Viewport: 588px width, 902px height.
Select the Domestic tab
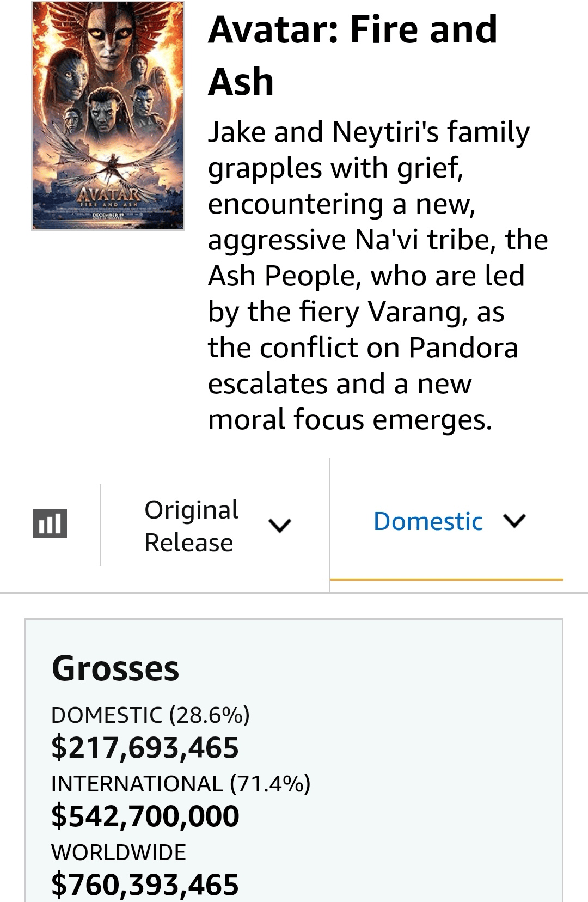428,521
